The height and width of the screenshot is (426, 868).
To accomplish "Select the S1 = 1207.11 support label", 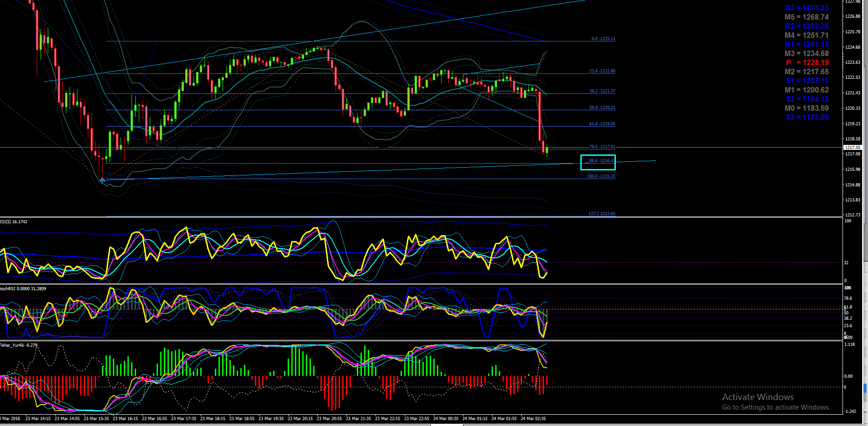I will [x=807, y=81].
